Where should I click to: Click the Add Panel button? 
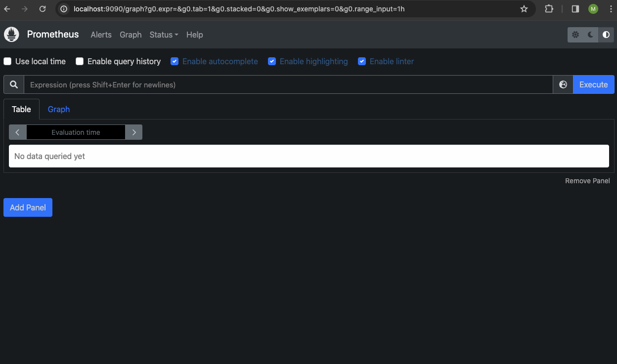tap(28, 207)
